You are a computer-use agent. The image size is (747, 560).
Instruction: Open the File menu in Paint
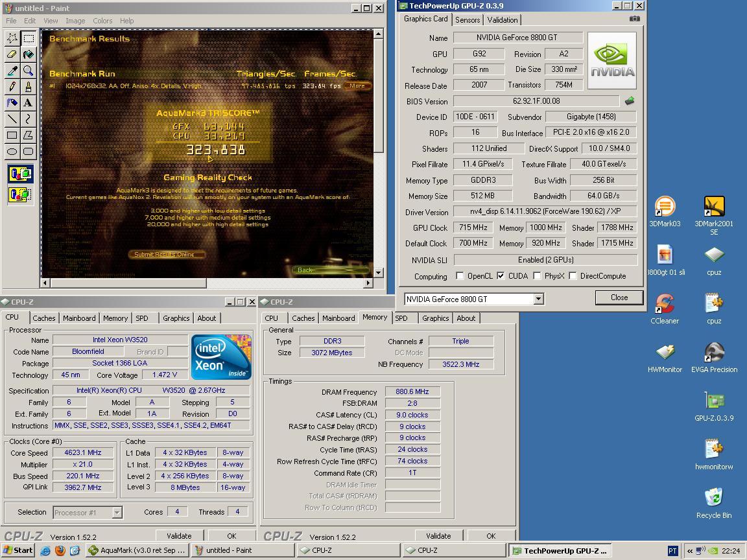pos(11,21)
